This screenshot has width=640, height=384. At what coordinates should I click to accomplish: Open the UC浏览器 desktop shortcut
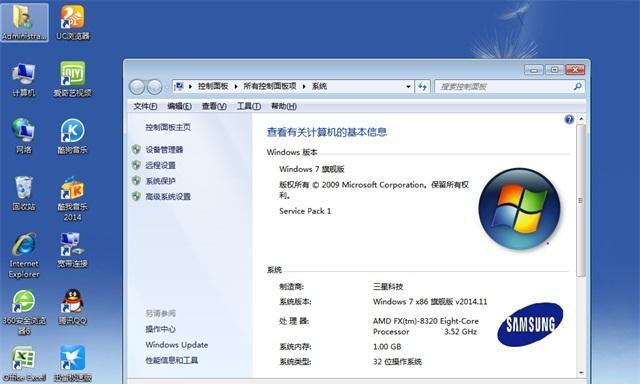click(73, 22)
